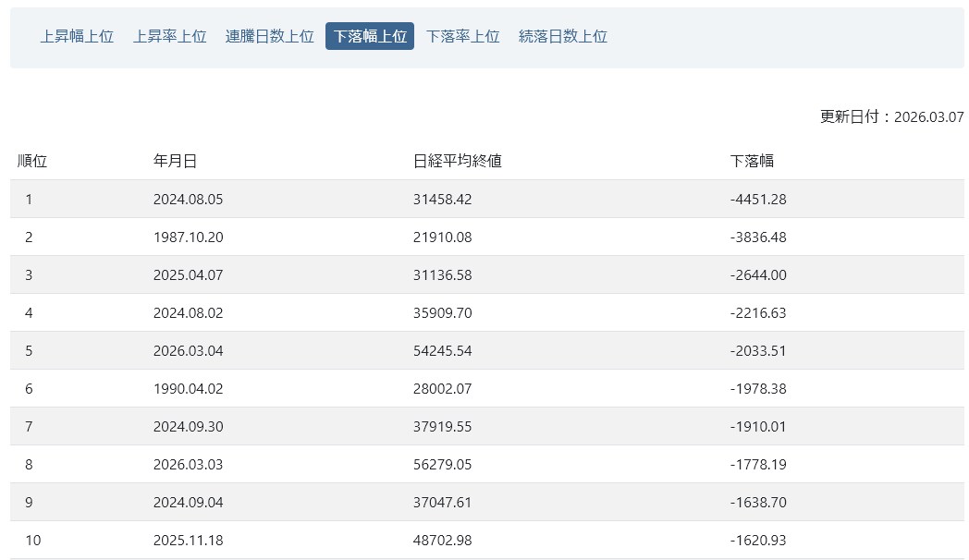Click the closing value 56279.05
Screen dimensions: 969x560
[442, 464]
